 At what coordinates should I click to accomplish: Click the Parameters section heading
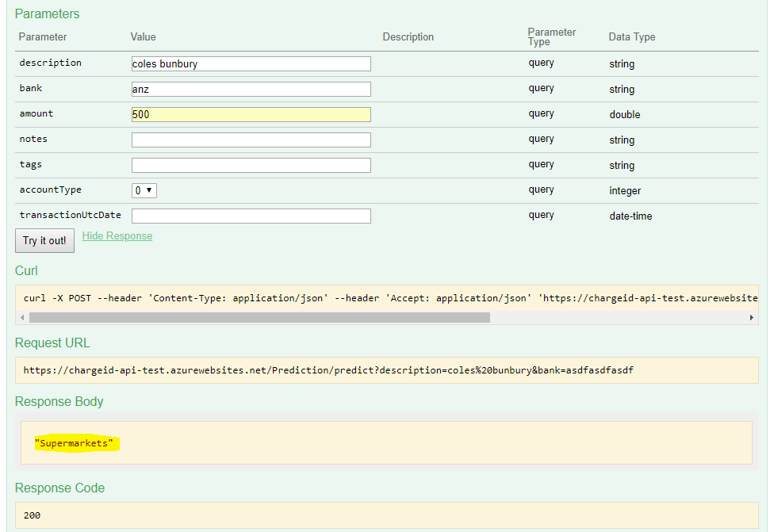[x=47, y=13]
